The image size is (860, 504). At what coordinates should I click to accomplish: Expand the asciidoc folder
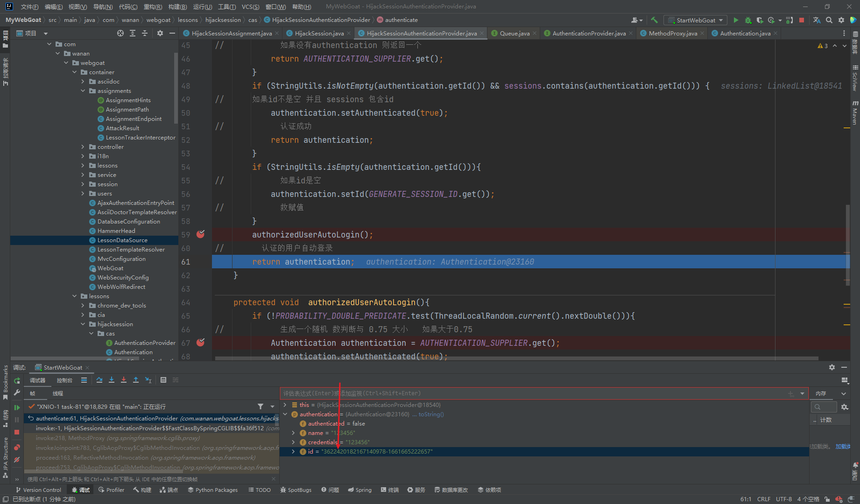83,81
